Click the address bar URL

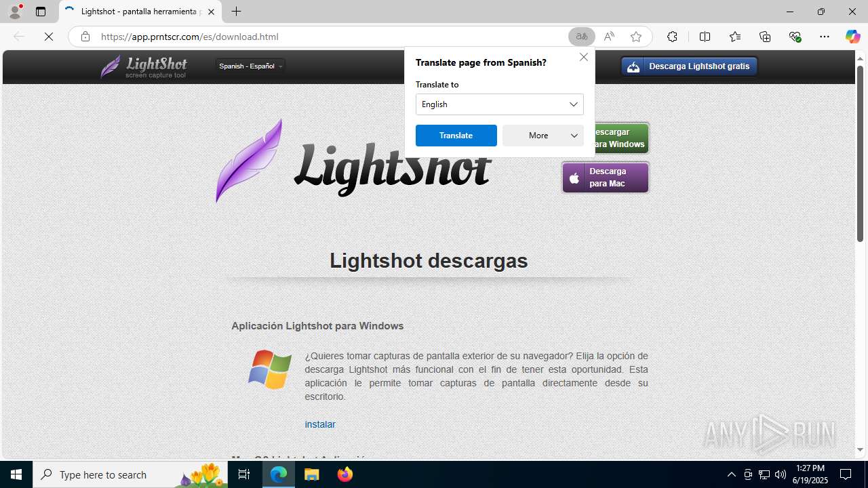[x=190, y=37]
